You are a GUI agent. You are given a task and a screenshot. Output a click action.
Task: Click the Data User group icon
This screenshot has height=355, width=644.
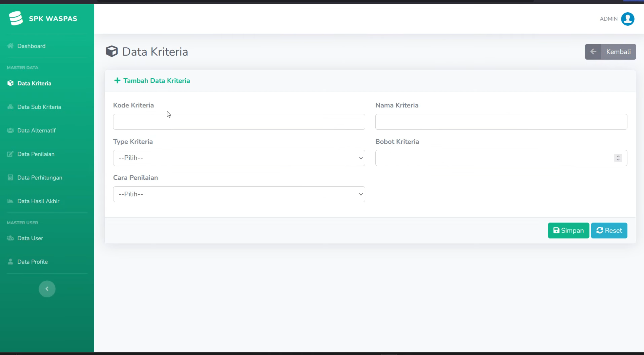click(10, 238)
